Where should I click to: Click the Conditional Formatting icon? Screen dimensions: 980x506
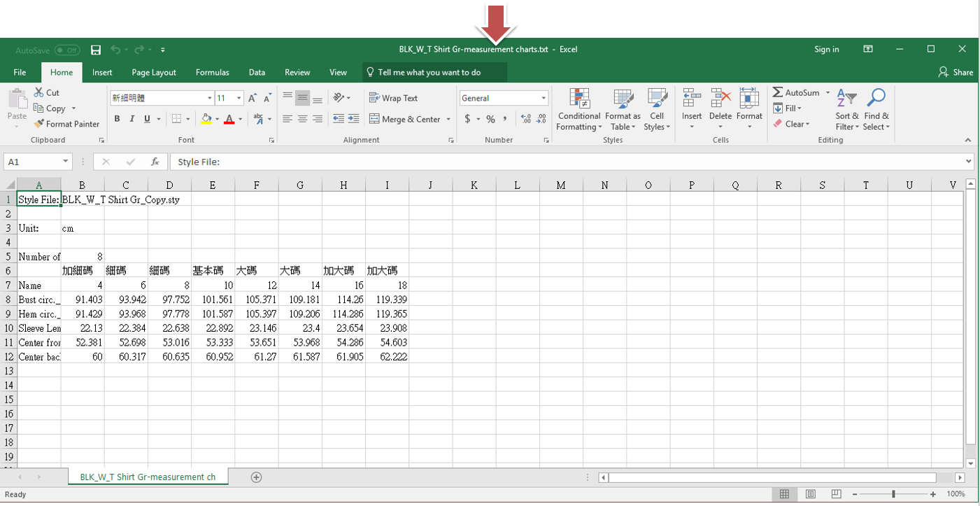click(578, 99)
